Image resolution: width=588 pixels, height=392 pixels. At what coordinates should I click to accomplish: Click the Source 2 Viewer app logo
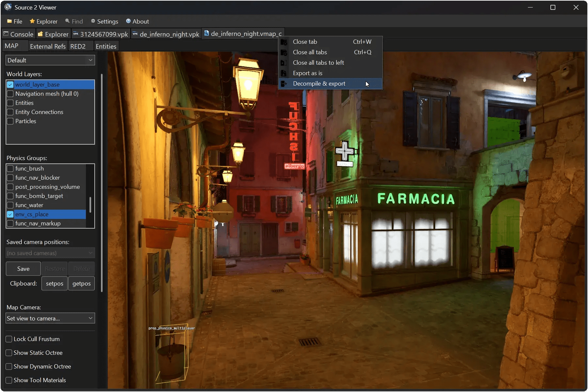coord(8,7)
